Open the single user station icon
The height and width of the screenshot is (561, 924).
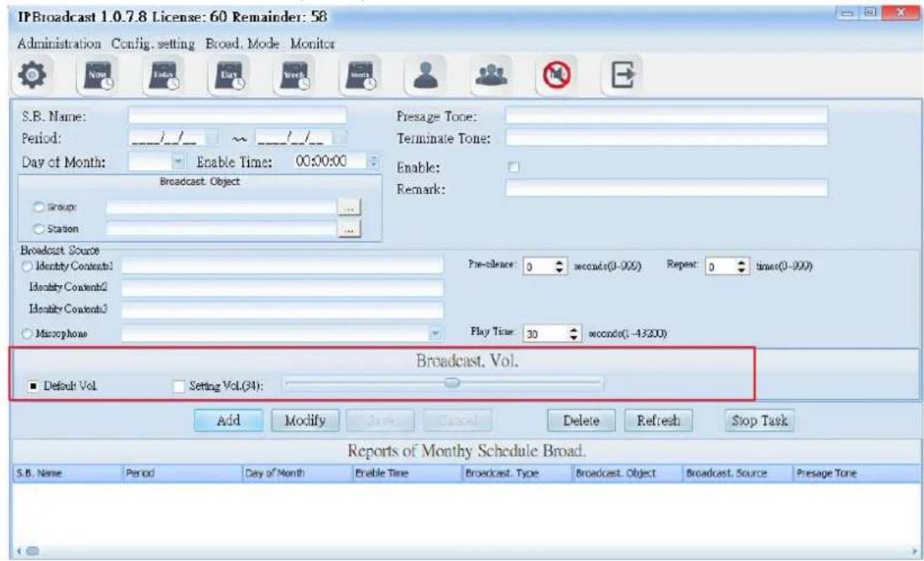click(425, 75)
